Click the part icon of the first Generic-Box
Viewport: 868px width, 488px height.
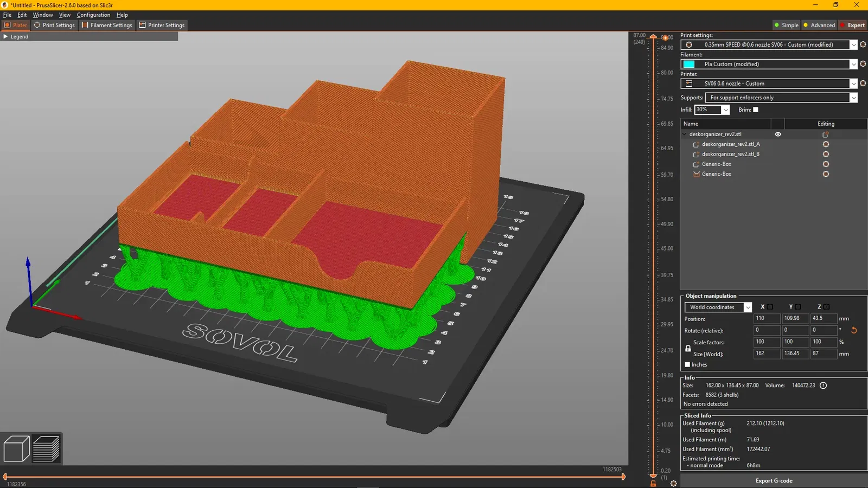pyautogui.click(x=696, y=164)
